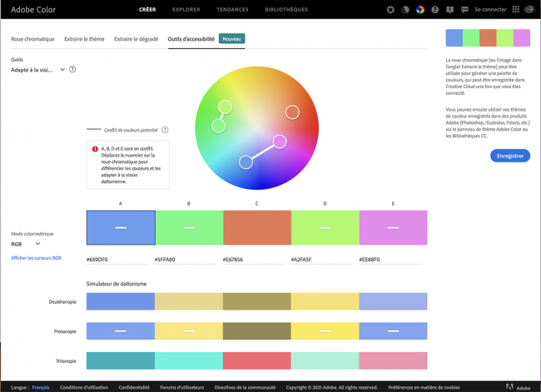Click the Adobe logo in footer
This screenshot has width=541, height=392.
(x=518, y=388)
